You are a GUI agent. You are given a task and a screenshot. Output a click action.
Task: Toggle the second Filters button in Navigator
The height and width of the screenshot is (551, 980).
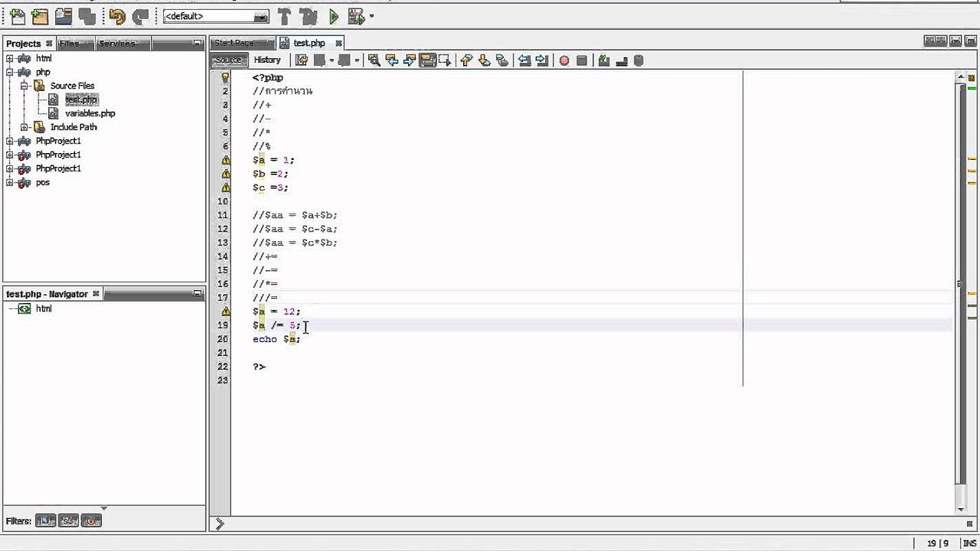click(69, 521)
